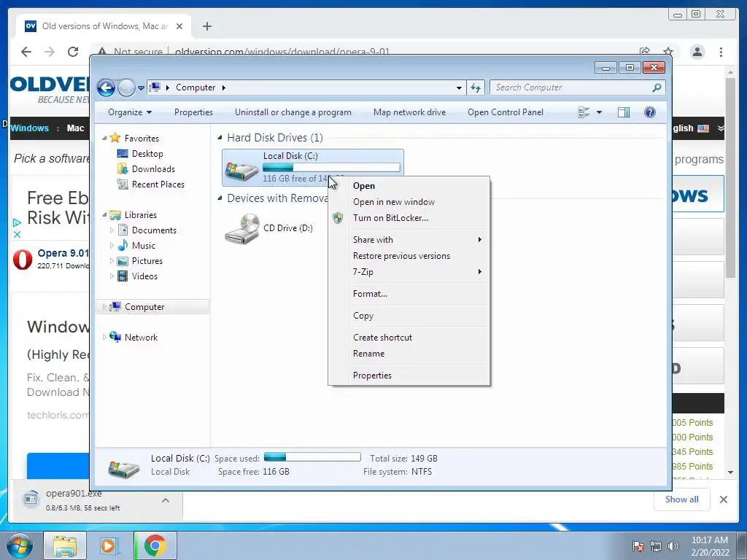
Task: Click the Chrome share page icon
Action: tap(645, 52)
